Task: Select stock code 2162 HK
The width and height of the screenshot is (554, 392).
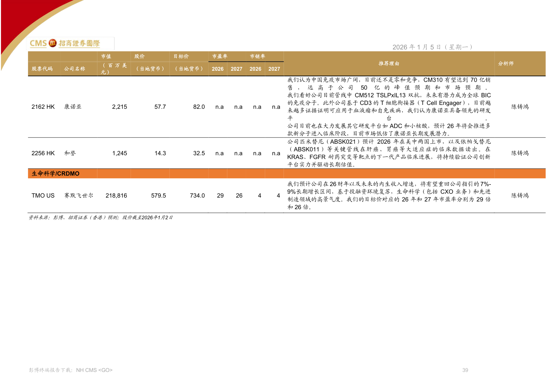Action: 43,107
